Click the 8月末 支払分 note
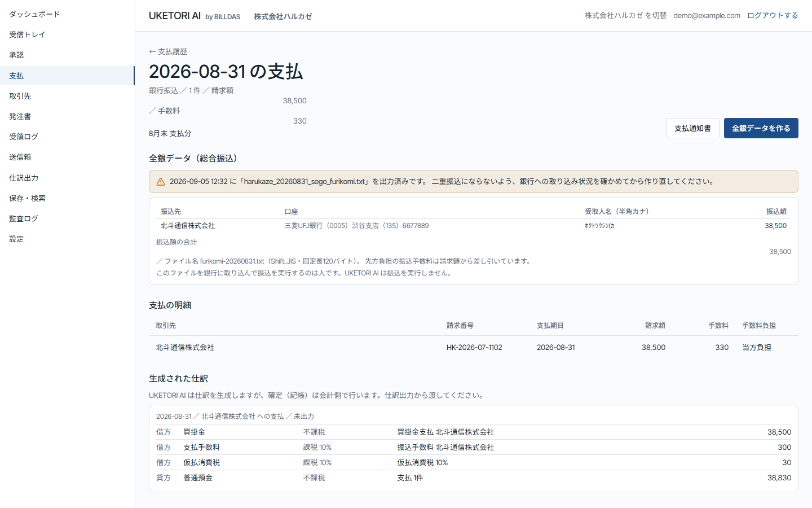The height and width of the screenshot is (508, 812). 170,134
